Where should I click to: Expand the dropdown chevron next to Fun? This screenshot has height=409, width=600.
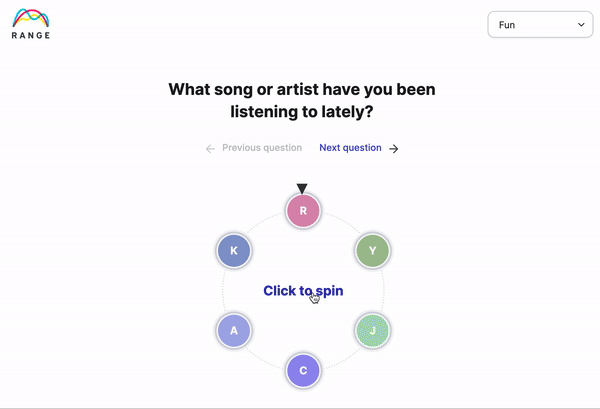581,25
